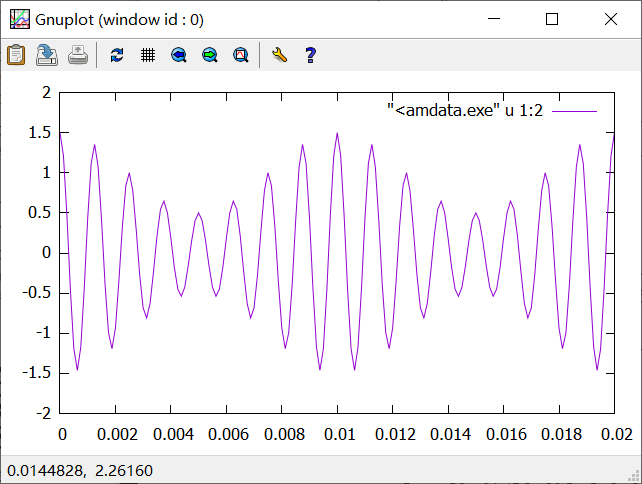
Task: Click the resize grip in status bar corner
Action: 634,476
